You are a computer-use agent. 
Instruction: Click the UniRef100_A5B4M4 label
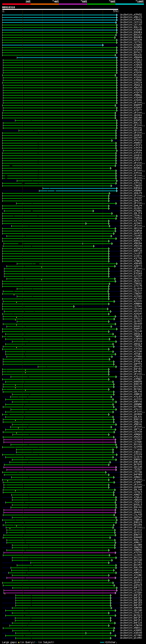(x=131, y=58)
